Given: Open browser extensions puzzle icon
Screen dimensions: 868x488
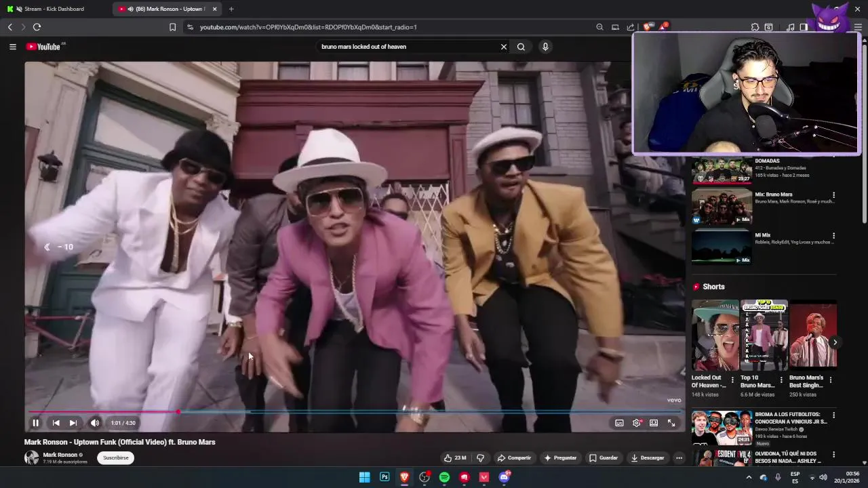Looking at the screenshot, I should (x=755, y=27).
